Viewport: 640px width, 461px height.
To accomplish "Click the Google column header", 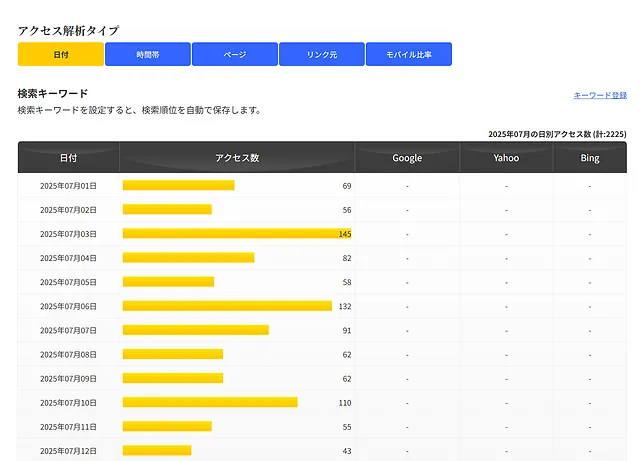I will click(407, 158).
